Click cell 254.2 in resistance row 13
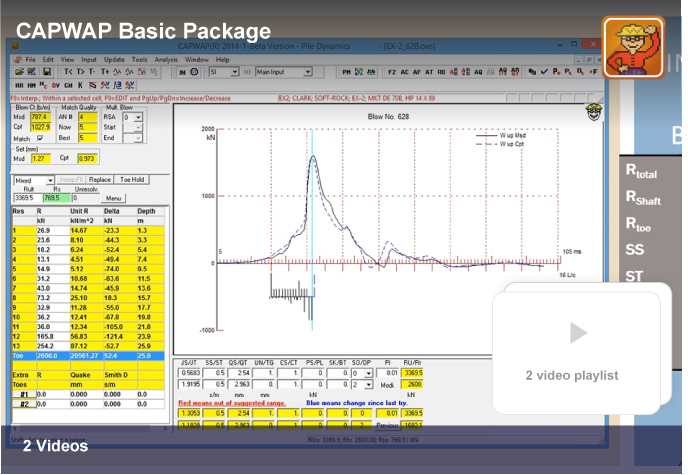Image resolution: width=688 pixels, height=475 pixels. pos(53,346)
